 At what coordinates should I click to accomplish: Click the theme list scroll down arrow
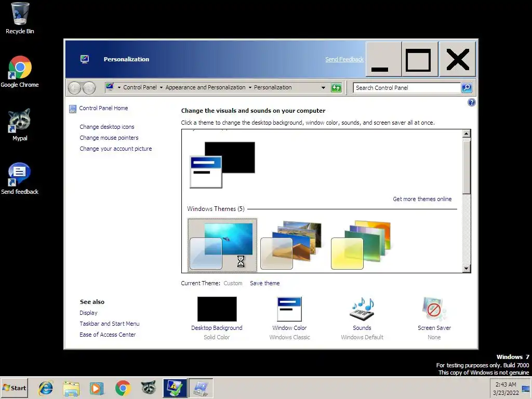point(466,269)
